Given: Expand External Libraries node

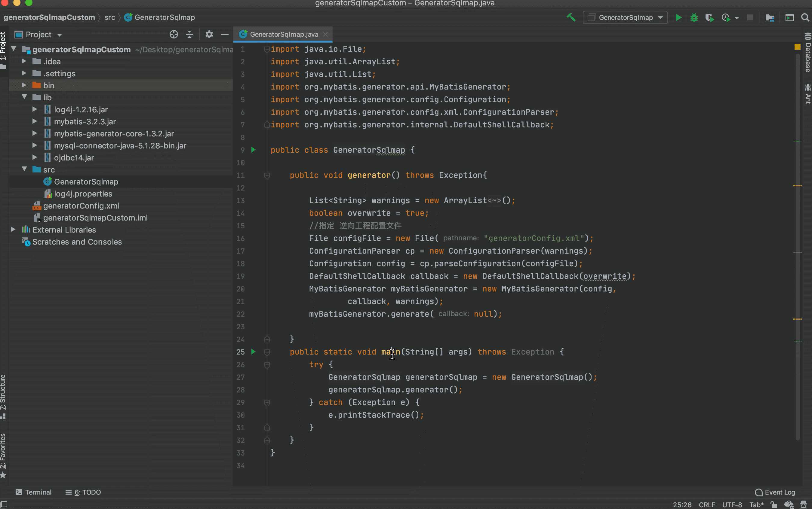Looking at the screenshot, I should [13, 230].
